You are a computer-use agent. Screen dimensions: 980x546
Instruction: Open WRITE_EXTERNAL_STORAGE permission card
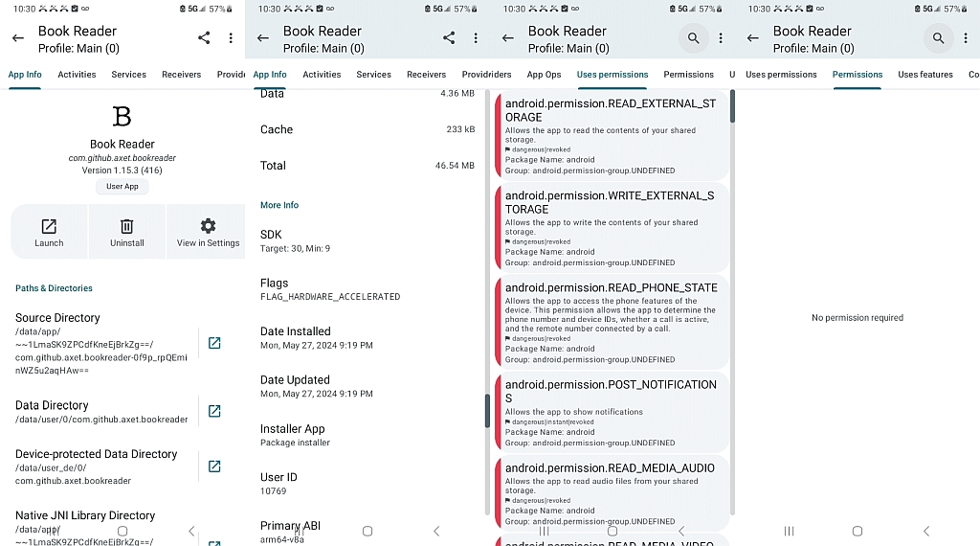(612, 228)
